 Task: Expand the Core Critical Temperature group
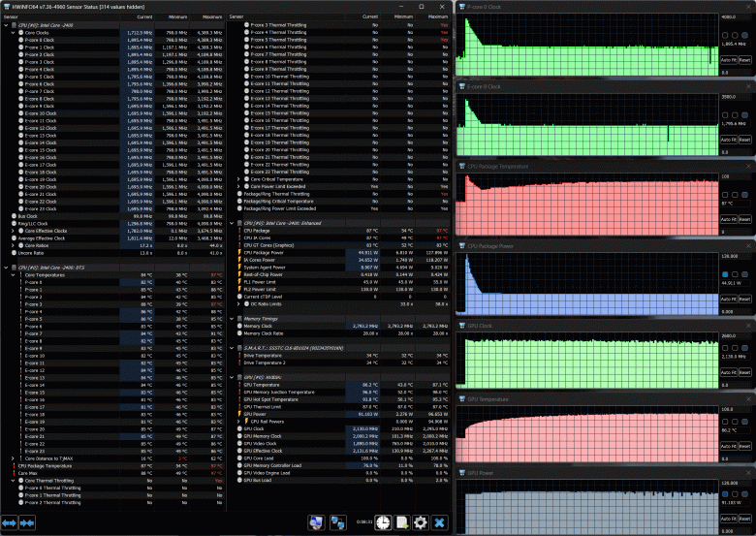pos(238,178)
